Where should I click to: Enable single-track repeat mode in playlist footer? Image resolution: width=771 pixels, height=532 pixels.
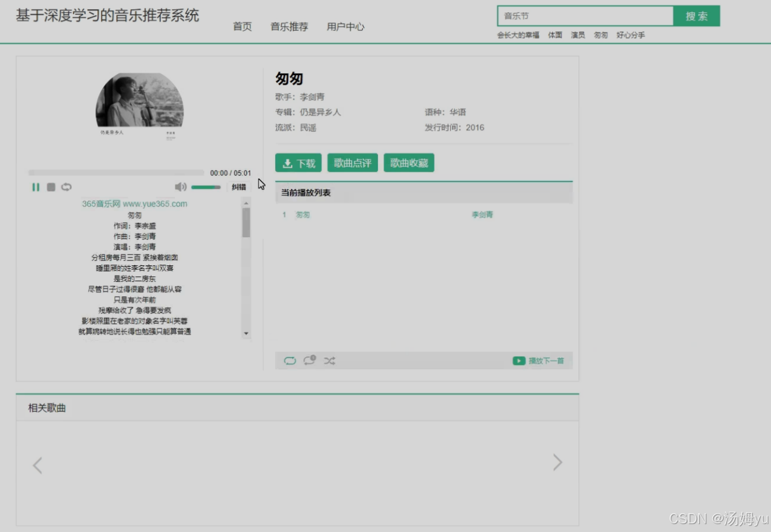click(310, 360)
